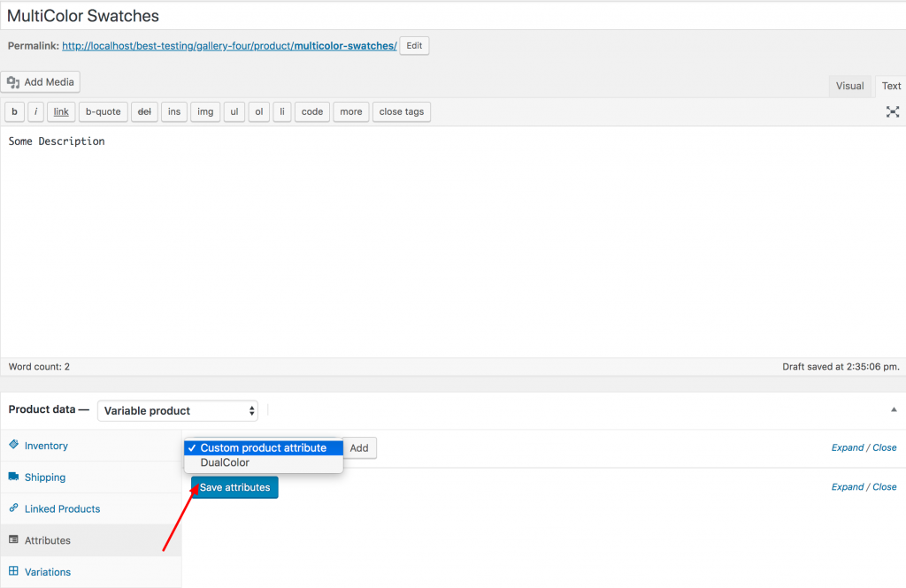Select the Inventory section in Product data
The width and height of the screenshot is (906, 588).
point(46,446)
